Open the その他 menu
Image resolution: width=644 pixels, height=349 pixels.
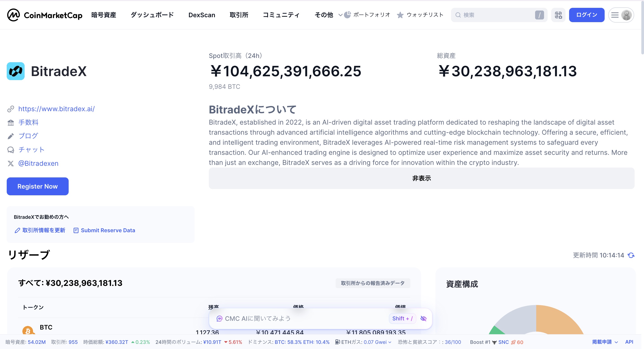point(324,15)
